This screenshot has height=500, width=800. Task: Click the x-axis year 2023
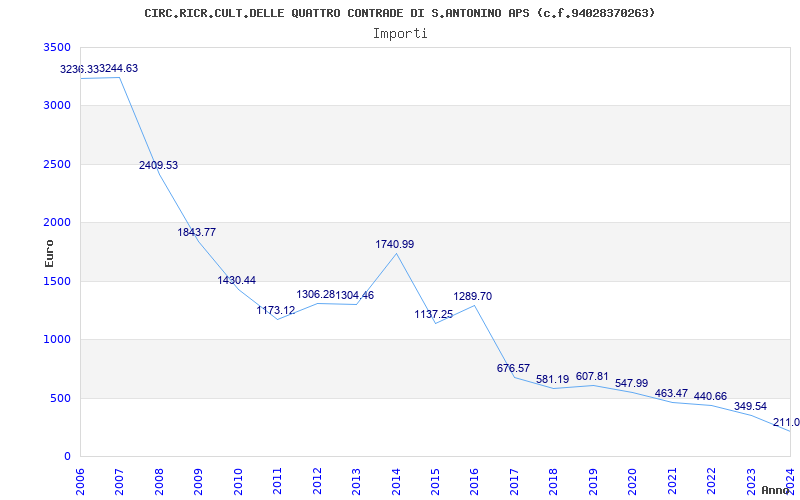pyautogui.click(x=751, y=482)
